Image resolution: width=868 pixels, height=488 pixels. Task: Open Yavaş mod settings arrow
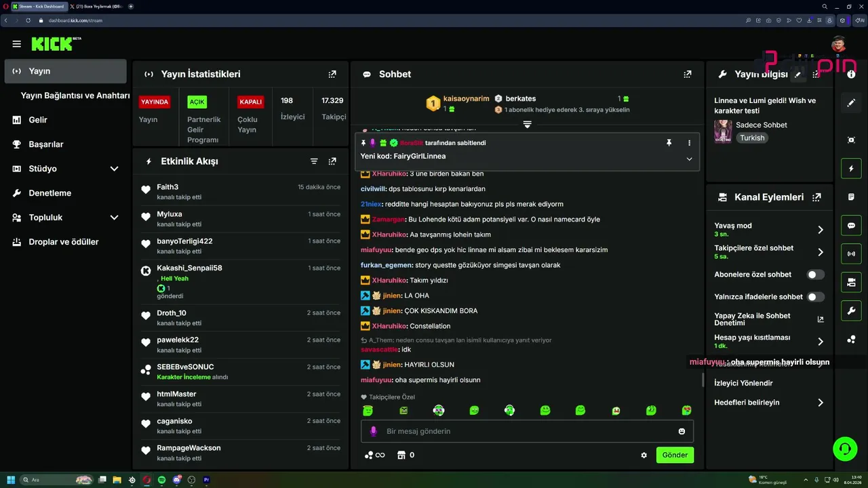pyautogui.click(x=820, y=230)
